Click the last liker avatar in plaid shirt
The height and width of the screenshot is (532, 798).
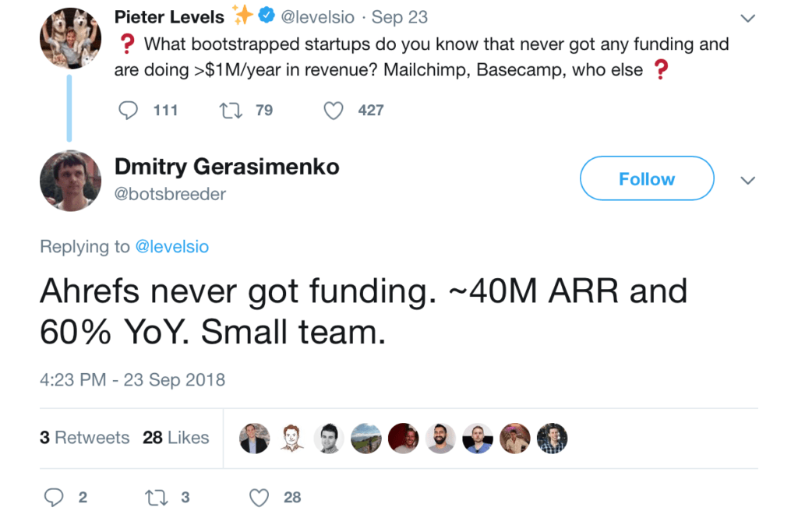(553, 438)
